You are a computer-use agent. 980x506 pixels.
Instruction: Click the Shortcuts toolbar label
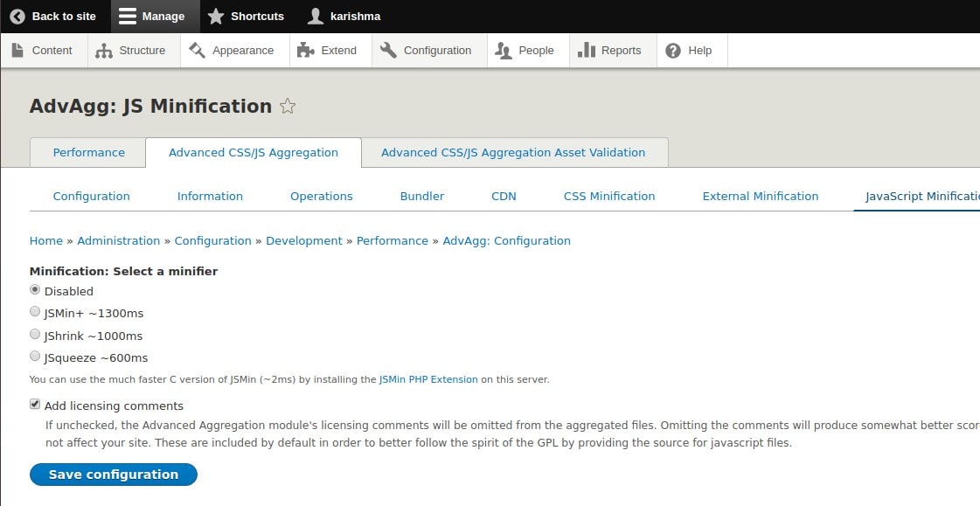click(x=257, y=17)
